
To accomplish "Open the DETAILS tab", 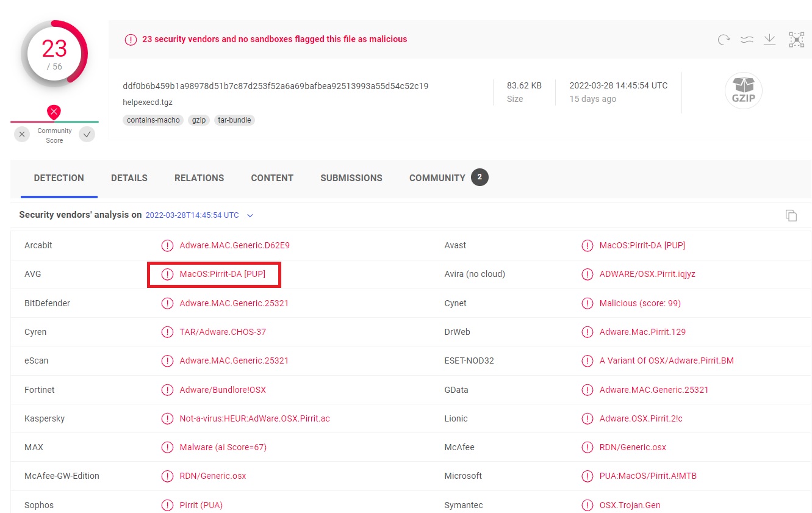I will pos(129,178).
